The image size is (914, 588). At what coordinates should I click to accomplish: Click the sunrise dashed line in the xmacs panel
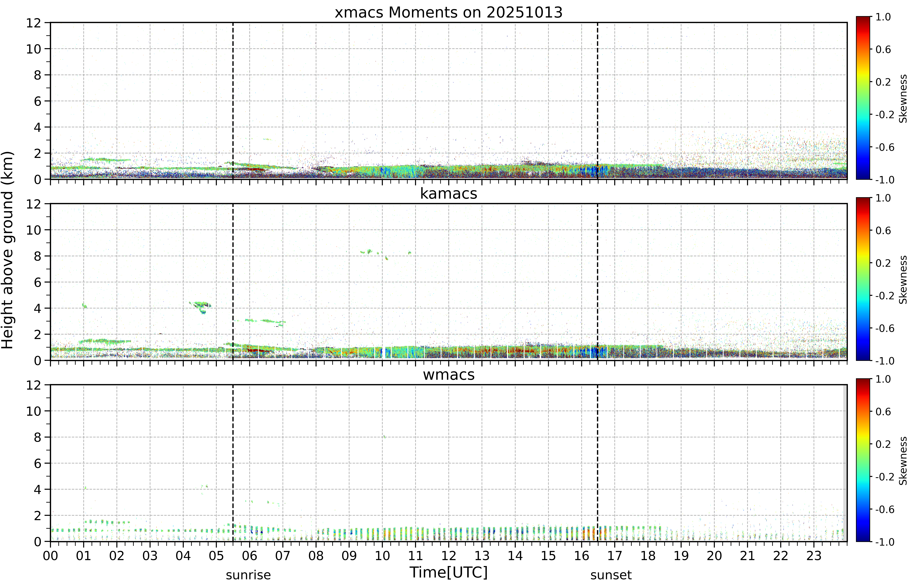[233, 101]
